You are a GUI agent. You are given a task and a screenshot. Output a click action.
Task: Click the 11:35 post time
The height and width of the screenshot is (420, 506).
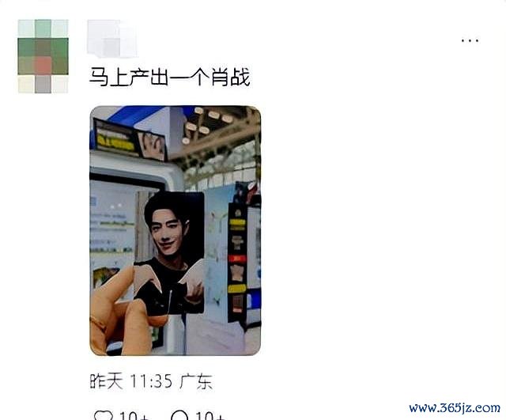151,381
